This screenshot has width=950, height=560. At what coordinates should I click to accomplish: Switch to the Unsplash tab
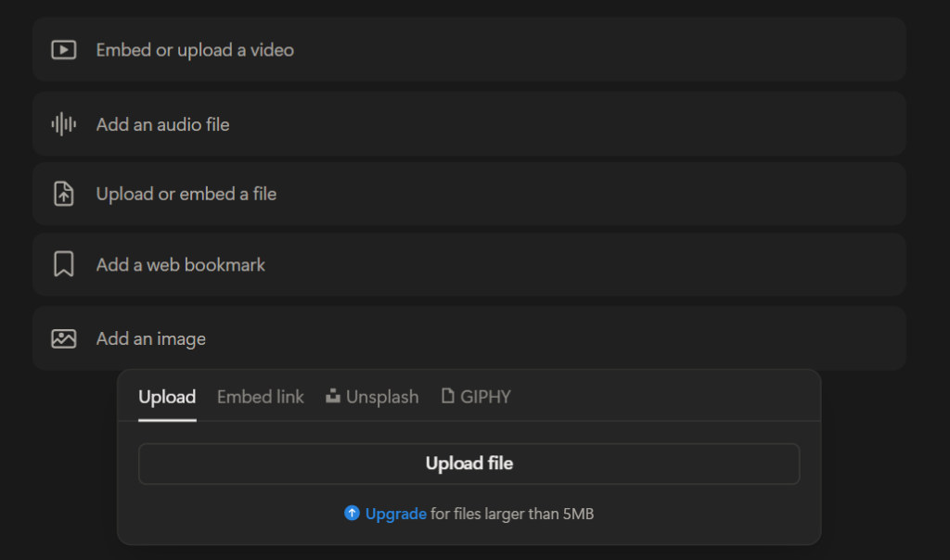[x=380, y=396]
